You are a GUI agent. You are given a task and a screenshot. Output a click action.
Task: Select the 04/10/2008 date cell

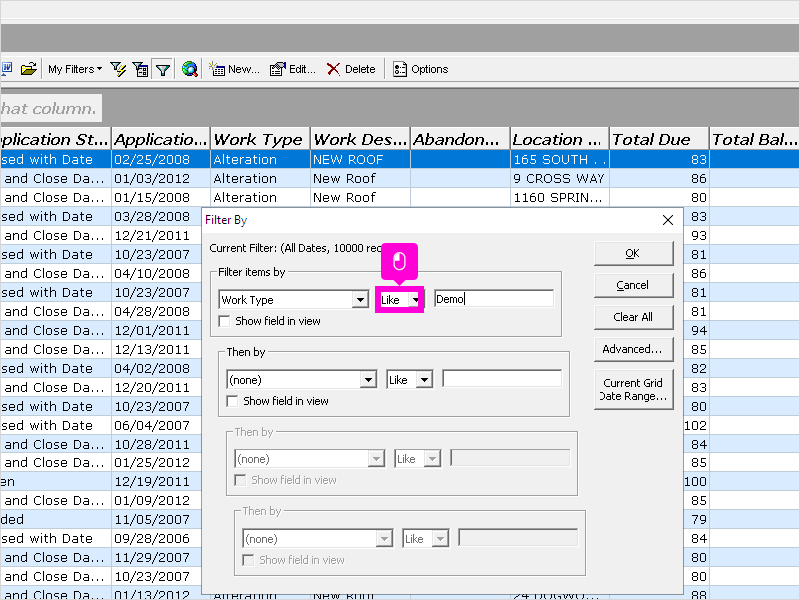(157, 273)
